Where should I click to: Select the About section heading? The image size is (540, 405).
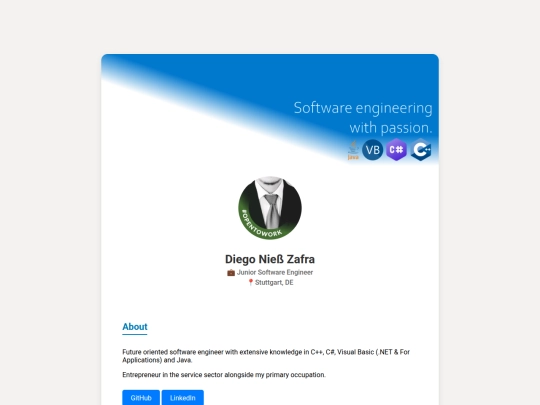135,327
